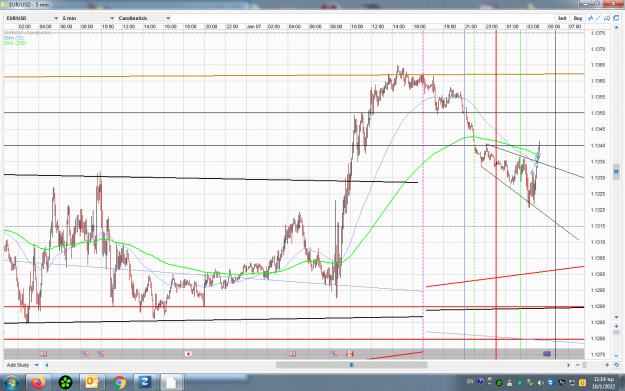Click the EN language indicator in tray
The width and height of the screenshot is (625, 391).
pyautogui.click(x=470, y=382)
